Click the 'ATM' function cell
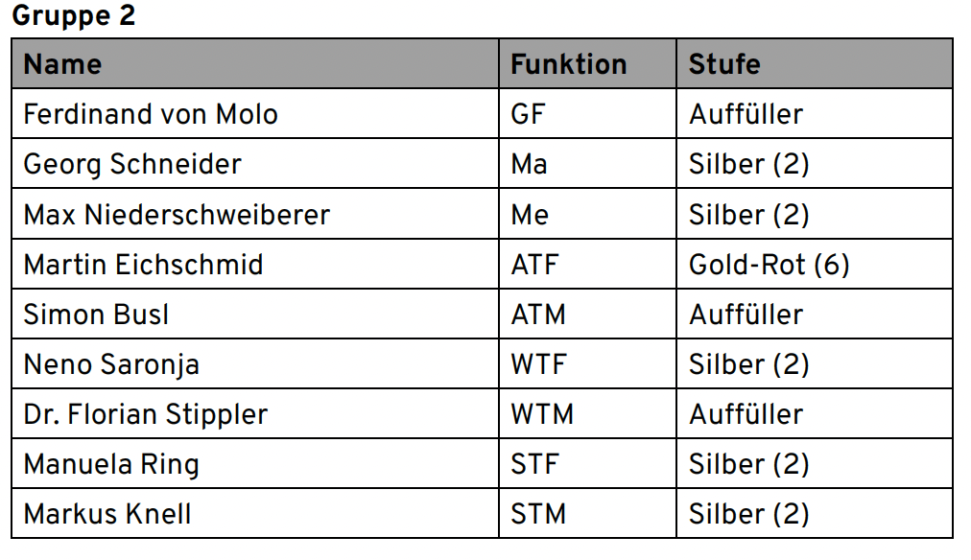The image size is (971, 560). pos(538,315)
